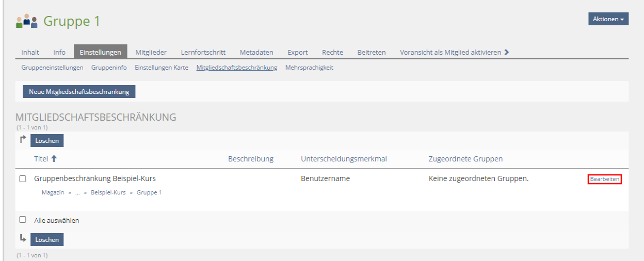Switch to the Mitglieder tab
This screenshot has height=261, width=644.
coord(151,52)
